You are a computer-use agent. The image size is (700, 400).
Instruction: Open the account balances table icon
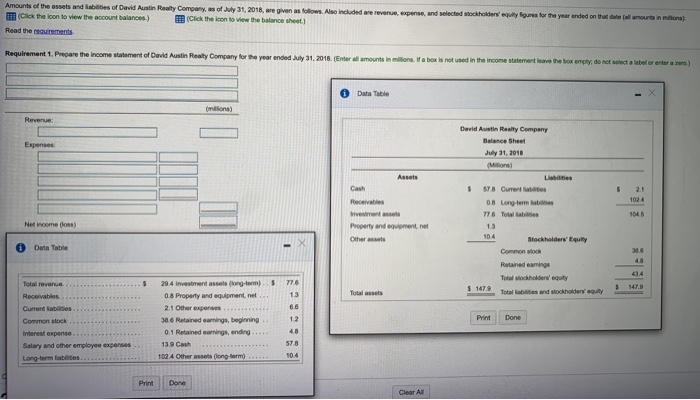tap(11, 17)
